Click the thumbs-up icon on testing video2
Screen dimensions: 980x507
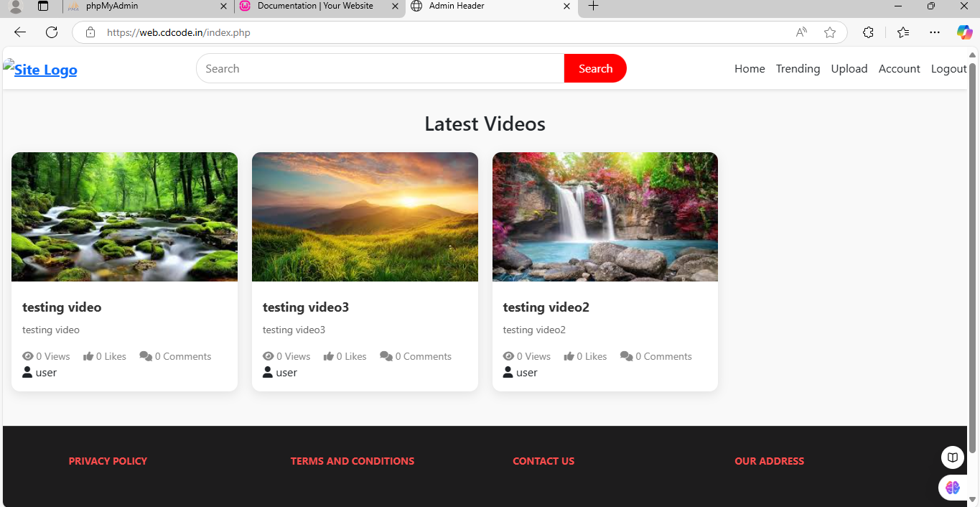(569, 356)
